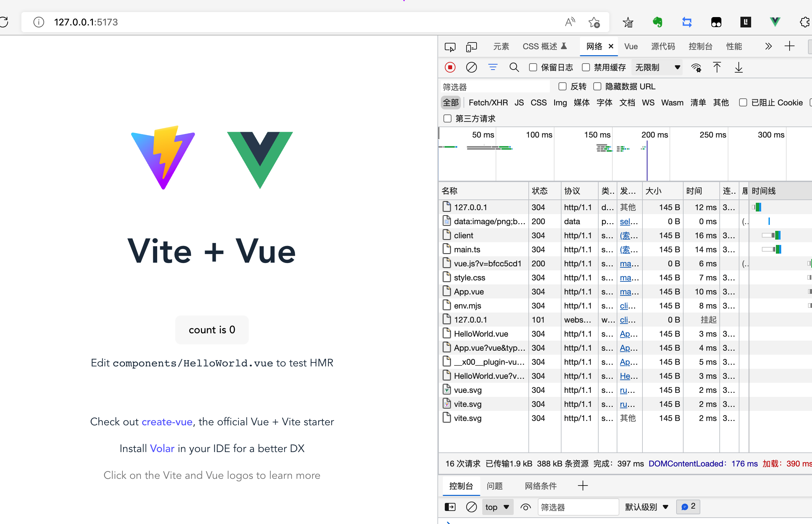The image size is (812, 524).
Task: Toggle the network filter icon
Action: pyautogui.click(x=493, y=67)
